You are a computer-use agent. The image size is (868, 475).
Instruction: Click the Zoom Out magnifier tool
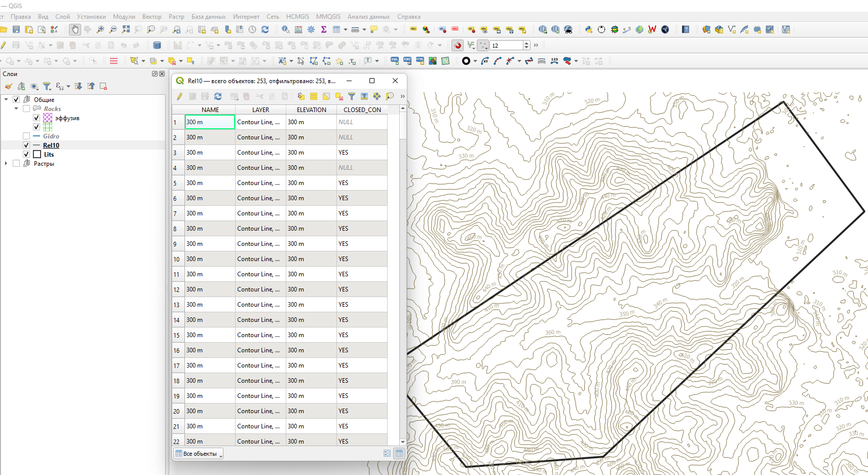pyautogui.click(x=113, y=29)
